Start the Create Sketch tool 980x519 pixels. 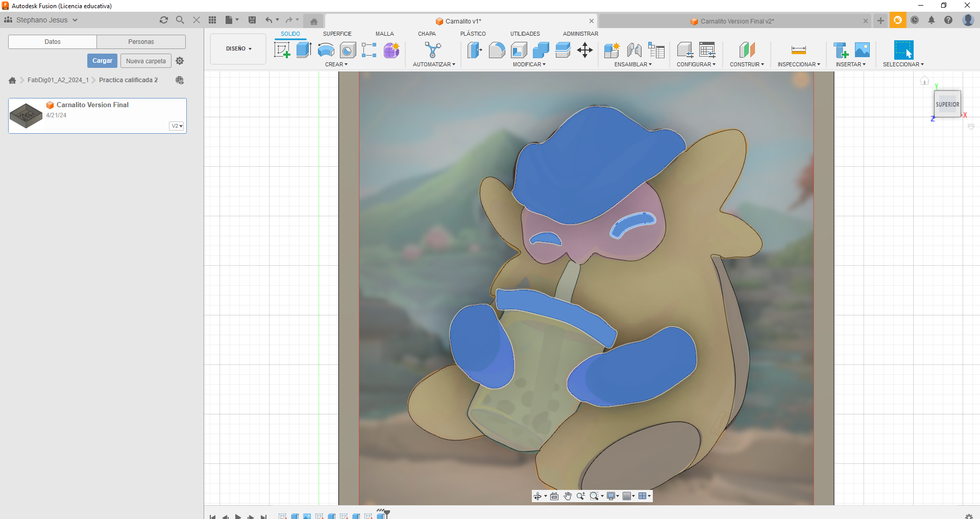point(282,50)
